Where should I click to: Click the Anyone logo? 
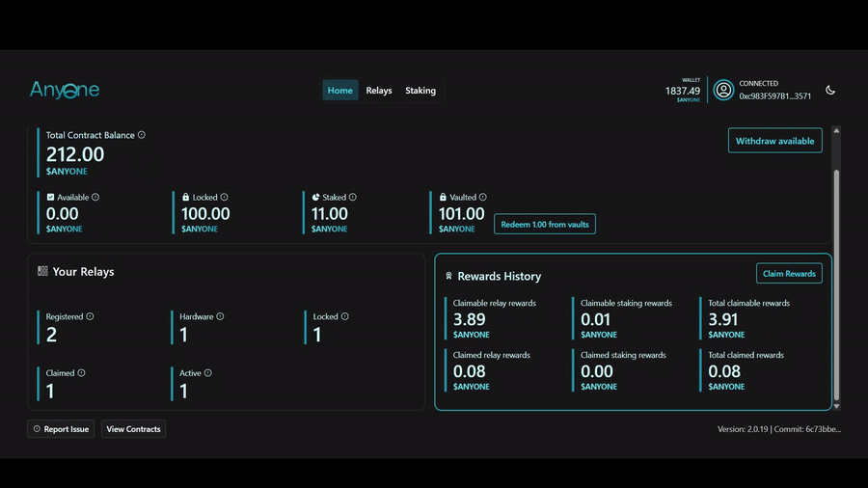[x=65, y=91]
